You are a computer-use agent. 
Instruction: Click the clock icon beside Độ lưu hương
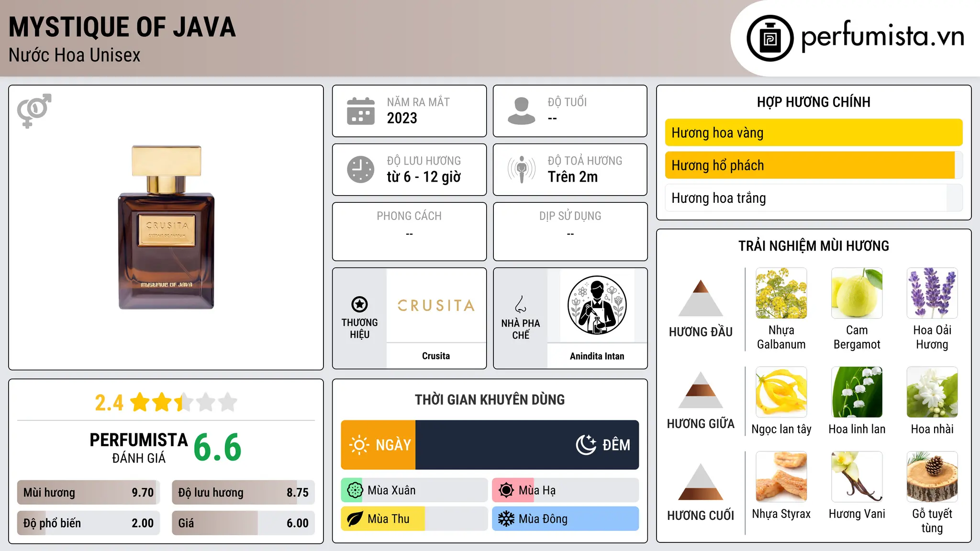(361, 169)
